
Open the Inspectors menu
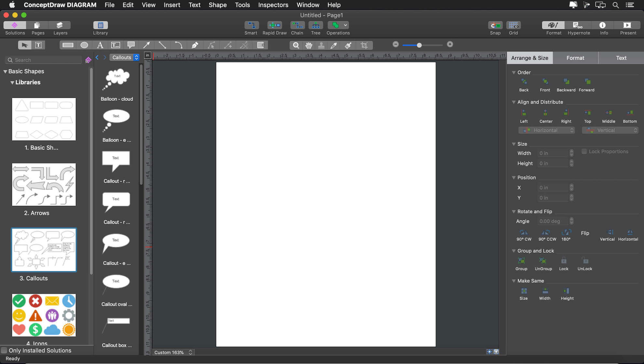click(x=273, y=5)
